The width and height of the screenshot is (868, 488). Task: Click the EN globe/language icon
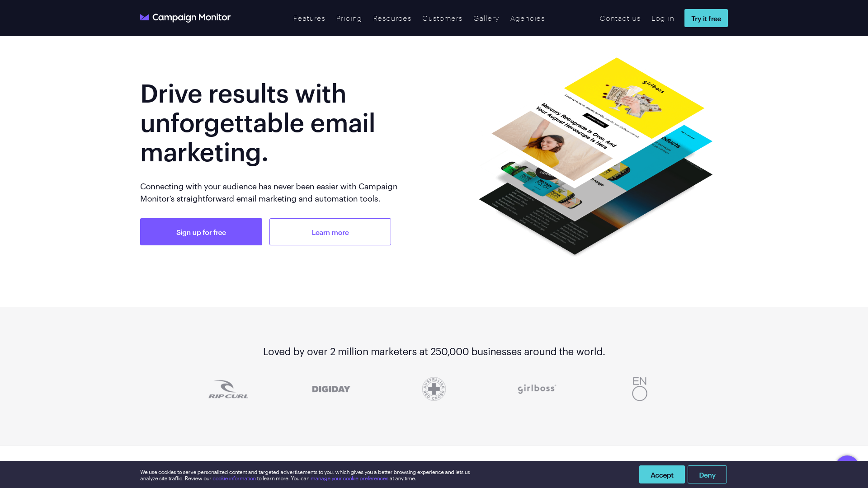tap(639, 389)
